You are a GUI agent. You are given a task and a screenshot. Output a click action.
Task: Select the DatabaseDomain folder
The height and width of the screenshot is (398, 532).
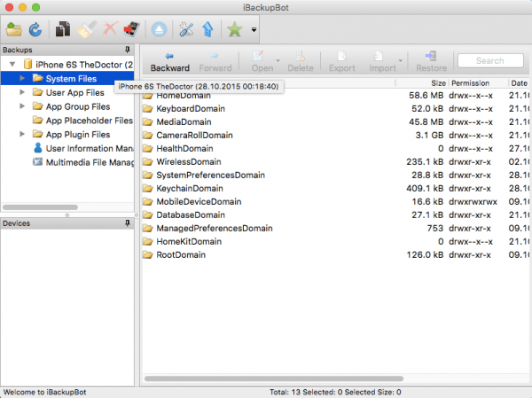point(191,215)
